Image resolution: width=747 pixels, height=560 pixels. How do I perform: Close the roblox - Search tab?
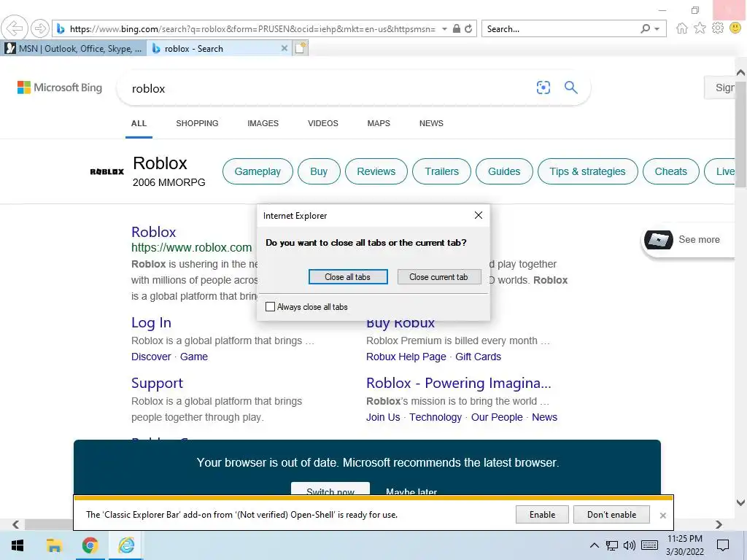[284, 48]
